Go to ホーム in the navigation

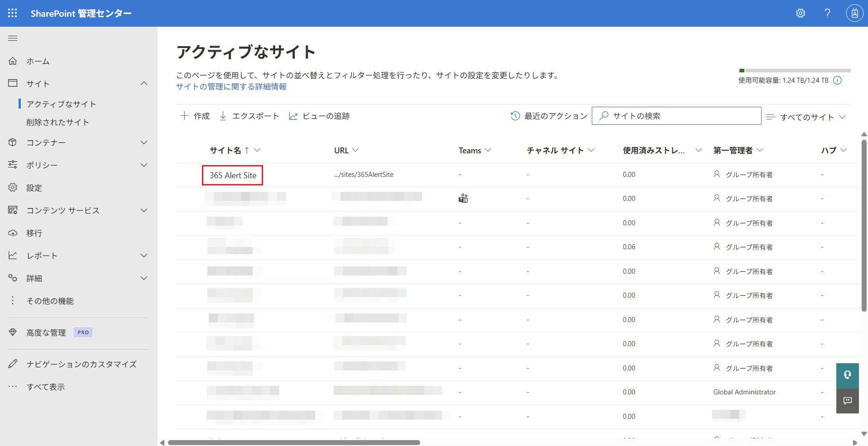(x=38, y=61)
